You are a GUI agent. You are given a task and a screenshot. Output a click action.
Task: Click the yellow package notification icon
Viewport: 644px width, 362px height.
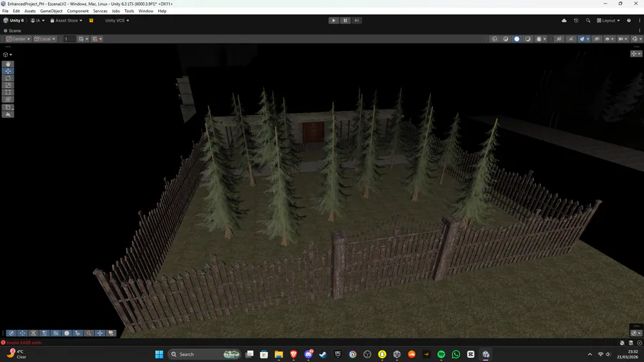tap(91, 21)
